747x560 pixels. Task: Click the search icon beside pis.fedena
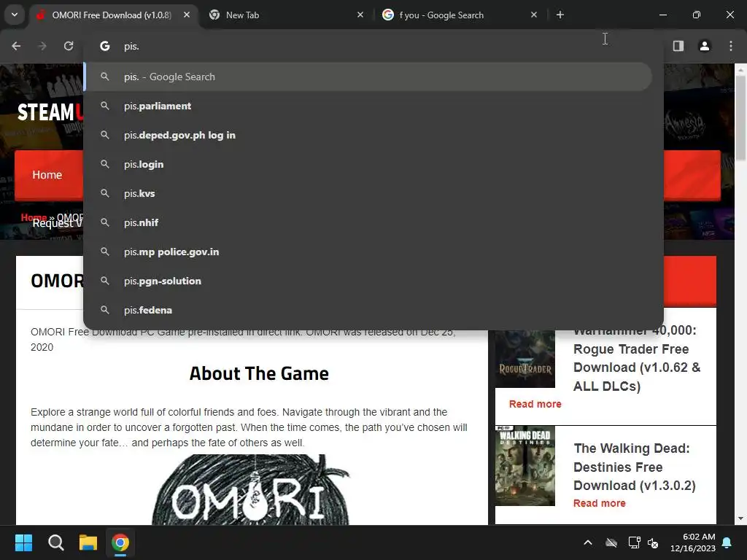click(105, 310)
